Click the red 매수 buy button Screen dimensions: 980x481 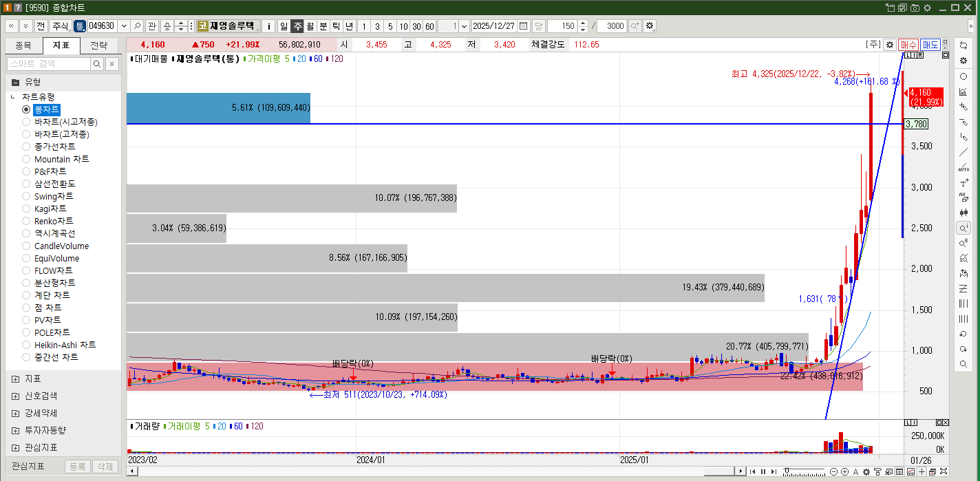[x=908, y=44]
